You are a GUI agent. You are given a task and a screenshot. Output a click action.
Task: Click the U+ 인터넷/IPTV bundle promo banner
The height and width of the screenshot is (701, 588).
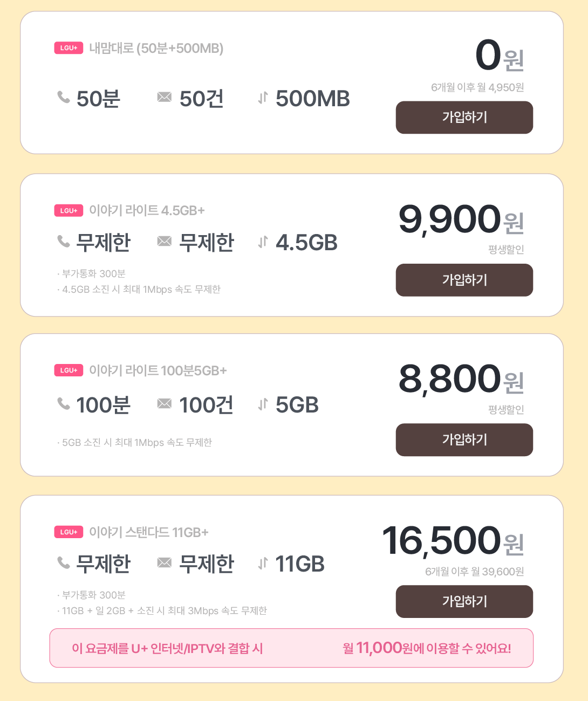(x=291, y=648)
